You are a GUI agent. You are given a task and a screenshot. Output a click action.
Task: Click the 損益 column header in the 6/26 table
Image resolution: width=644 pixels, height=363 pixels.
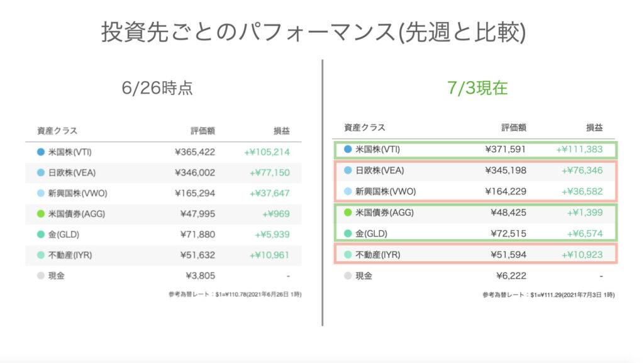[282, 131]
